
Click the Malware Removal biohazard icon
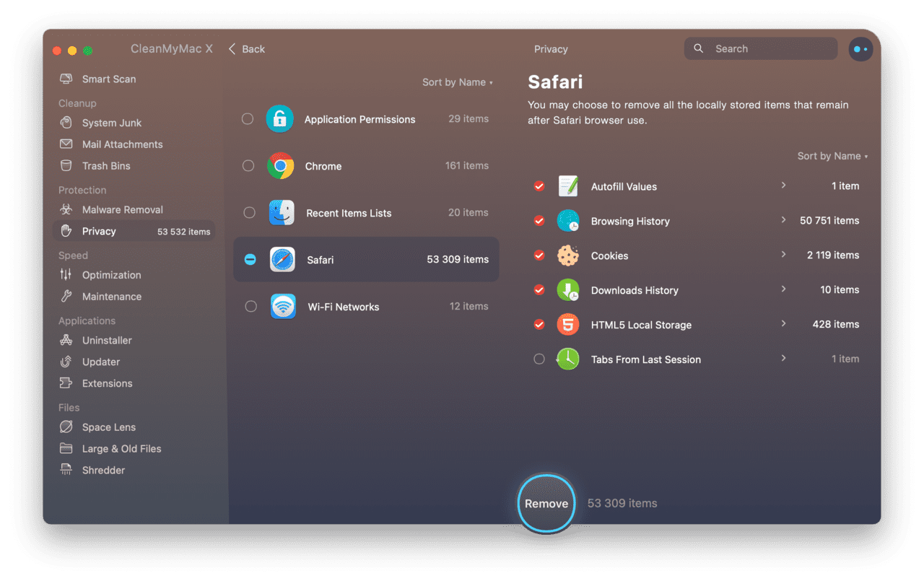click(66, 209)
